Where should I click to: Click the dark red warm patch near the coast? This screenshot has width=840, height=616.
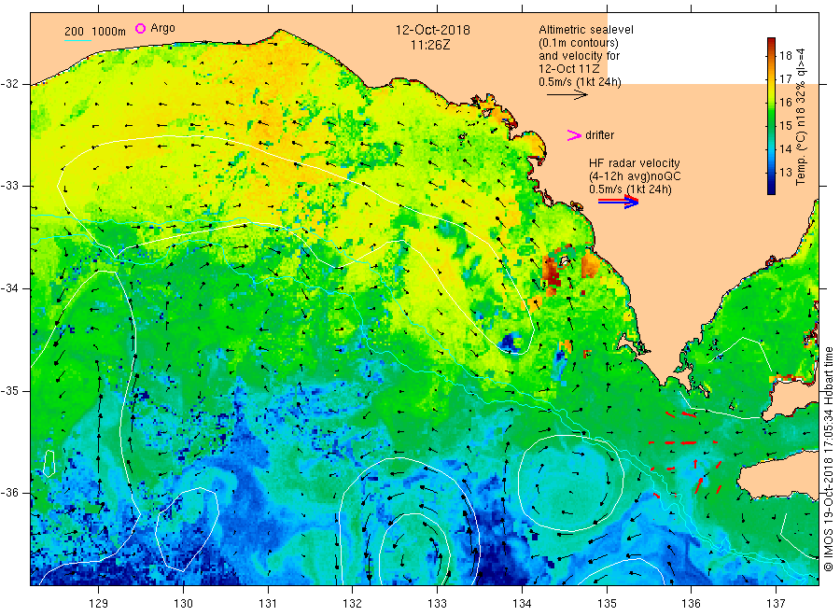click(x=551, y=273)
